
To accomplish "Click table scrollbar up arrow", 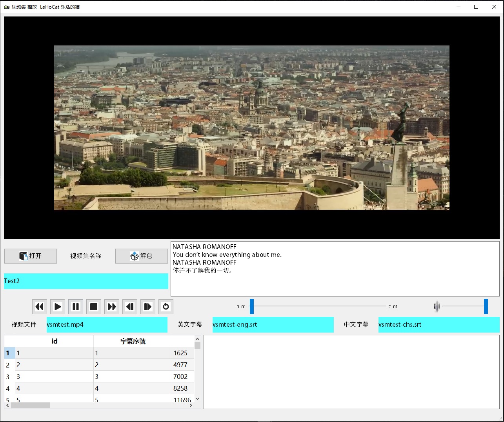I will [197, 339].
